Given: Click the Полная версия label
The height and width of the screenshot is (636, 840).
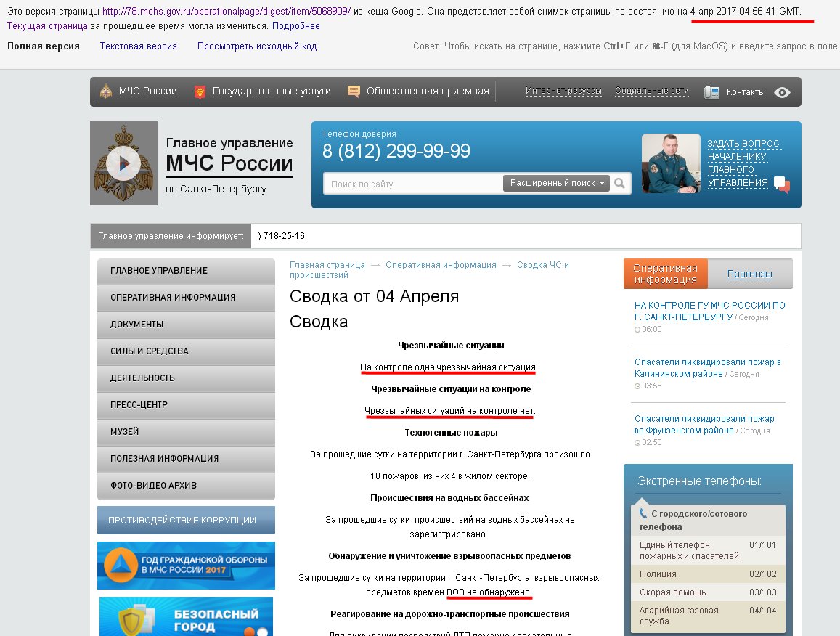Looking at the screenshot, I should point(44,46).
